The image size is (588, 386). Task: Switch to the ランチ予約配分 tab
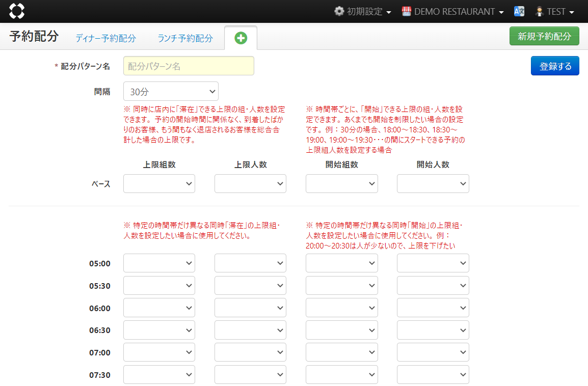click(x=185, y=38)
